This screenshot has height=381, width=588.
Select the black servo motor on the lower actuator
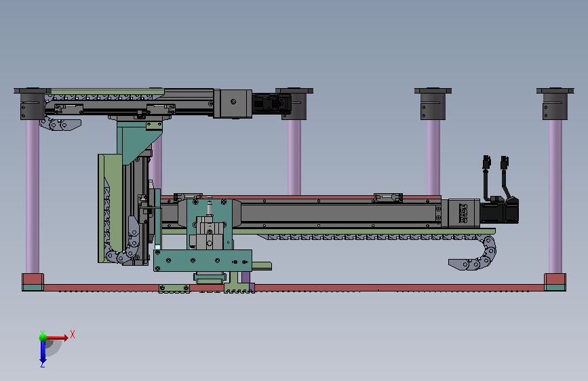pos(499,212)
